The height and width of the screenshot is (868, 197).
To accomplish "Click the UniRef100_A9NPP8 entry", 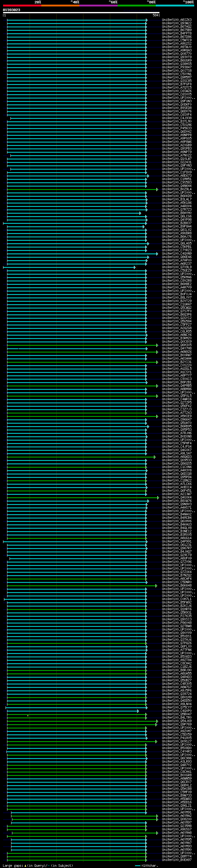I will (x=177, y=135).
